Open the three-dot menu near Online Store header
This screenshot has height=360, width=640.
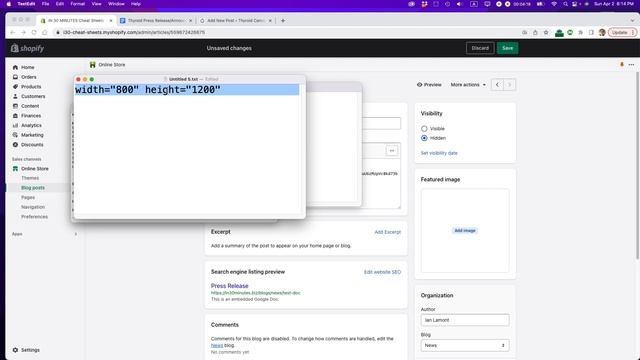point(631,65)
